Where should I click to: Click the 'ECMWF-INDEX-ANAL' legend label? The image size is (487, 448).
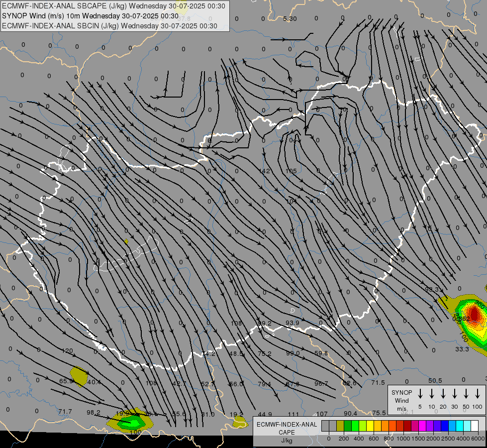click(287, 425)
